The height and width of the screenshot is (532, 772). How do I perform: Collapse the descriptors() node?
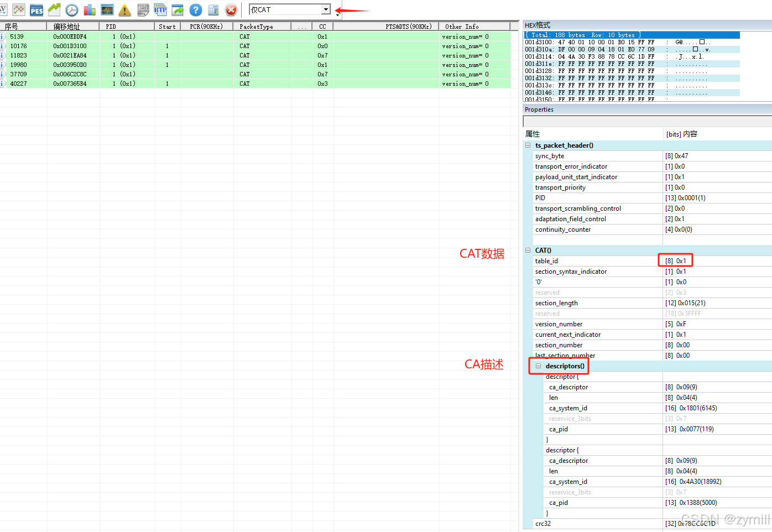pos(538,366)
